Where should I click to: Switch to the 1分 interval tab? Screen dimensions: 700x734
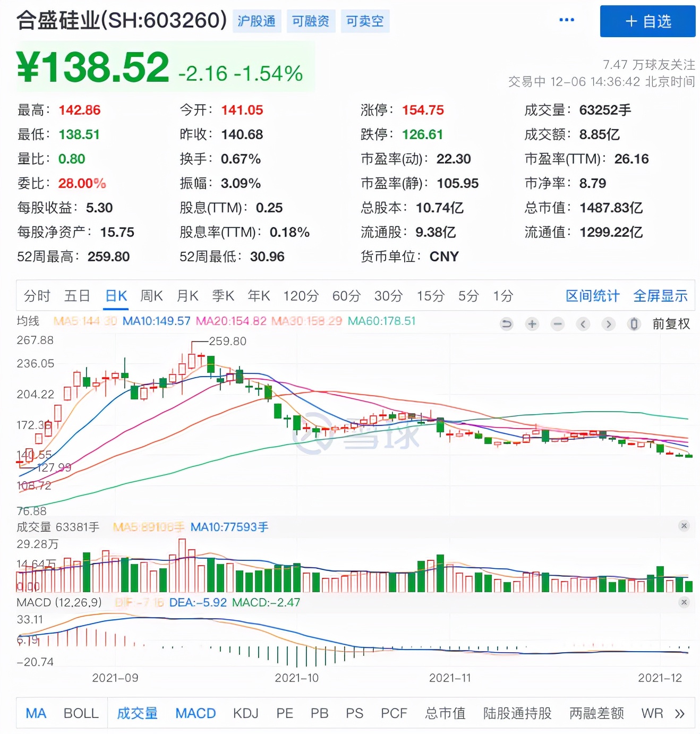[503, 296]
